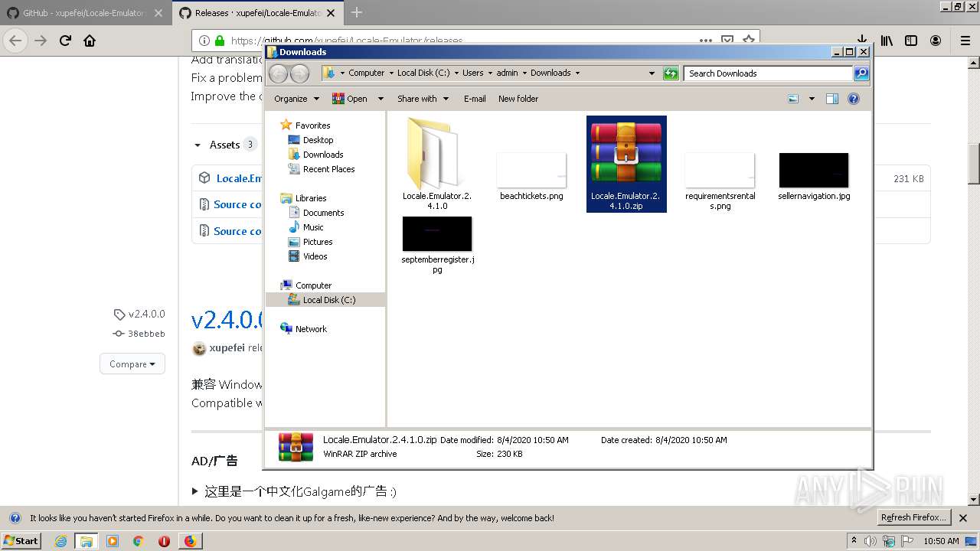Screen dimensions: 980x551
Task: Select beachtickets.png thumbnail
Action: [531, 170]
